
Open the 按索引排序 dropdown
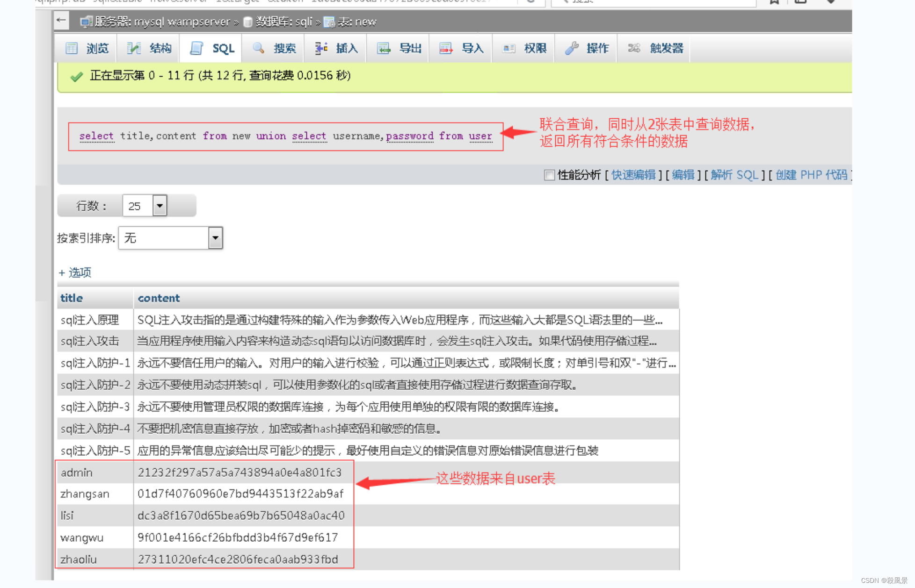click(170, 238)
